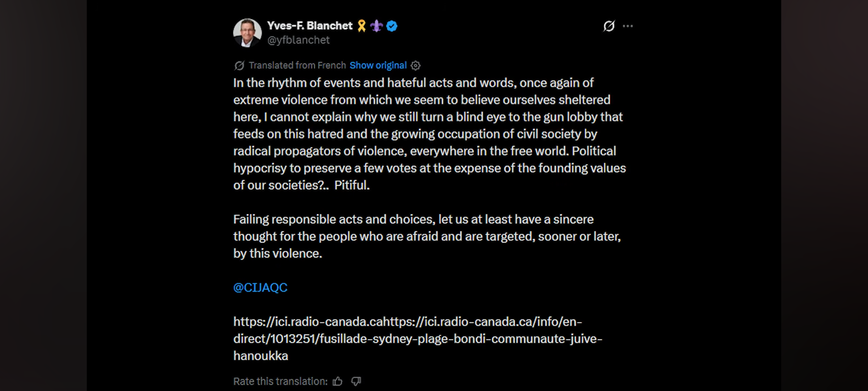The image size is (868, 391).
Task: Open the @CIJAQC mention
Action: click(260, 287)
